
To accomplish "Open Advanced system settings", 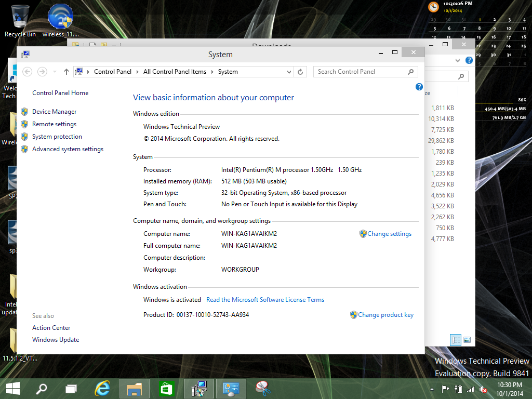I will pos(68,149).
